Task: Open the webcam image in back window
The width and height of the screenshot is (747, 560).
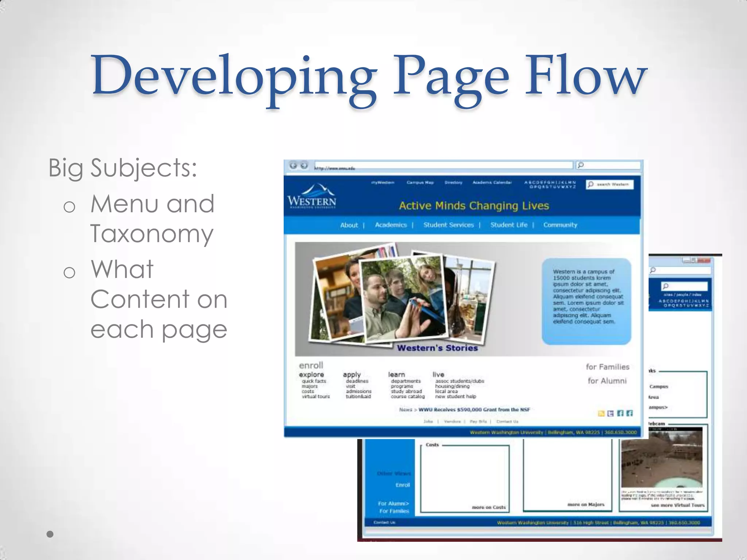Action: (x=662, y=458)
